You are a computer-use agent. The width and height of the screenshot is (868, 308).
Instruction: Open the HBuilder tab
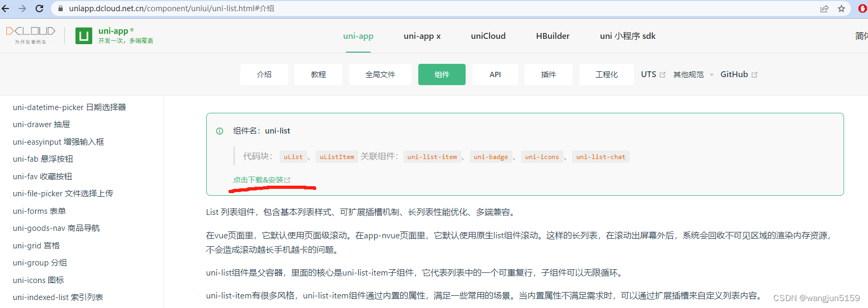coord(553,36)
